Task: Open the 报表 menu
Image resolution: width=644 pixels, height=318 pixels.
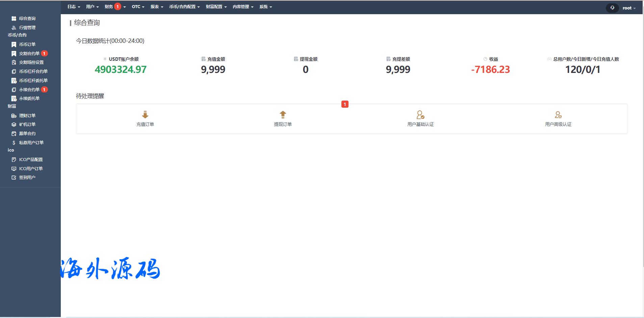Action: [x=157, y=7]
